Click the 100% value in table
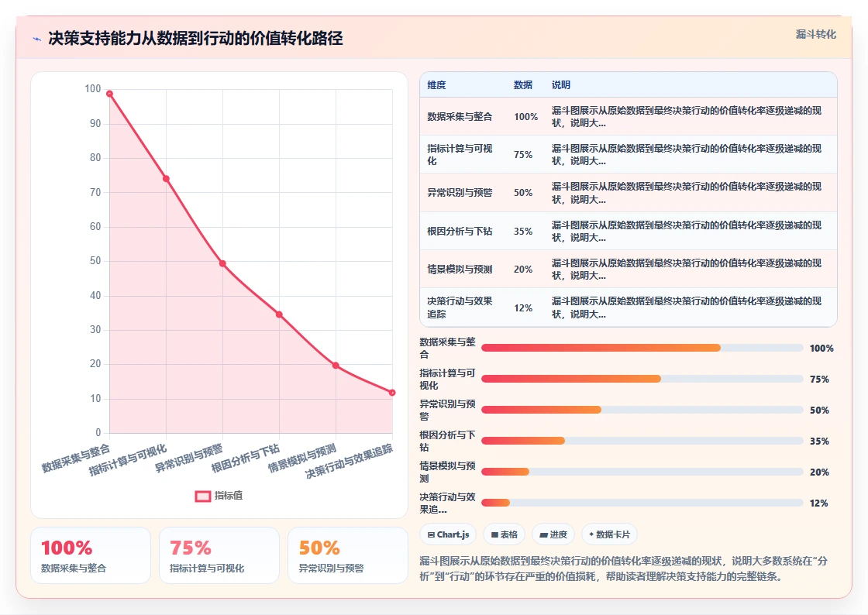Image resolution: width=868 pixels, height=615 pixels. point(525,117)
